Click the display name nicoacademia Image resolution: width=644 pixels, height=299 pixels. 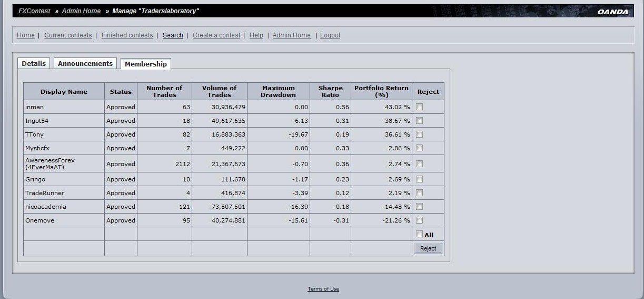[46, 207]
